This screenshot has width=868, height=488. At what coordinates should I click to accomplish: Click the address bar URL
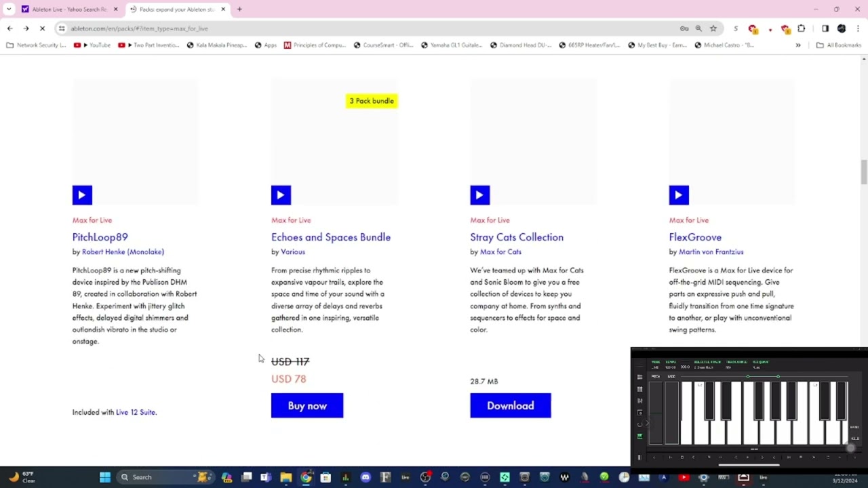pos(140,28)
